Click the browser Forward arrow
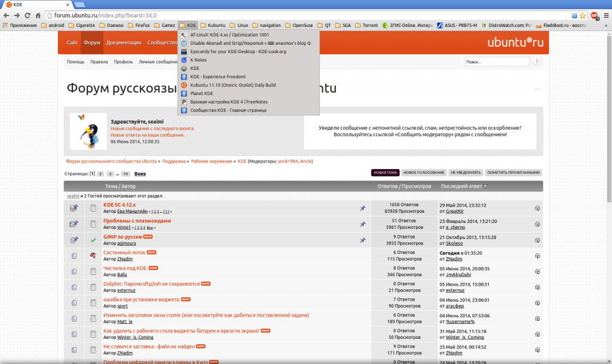Viewport: 612px width, 364px height. [x=17, y=16]
